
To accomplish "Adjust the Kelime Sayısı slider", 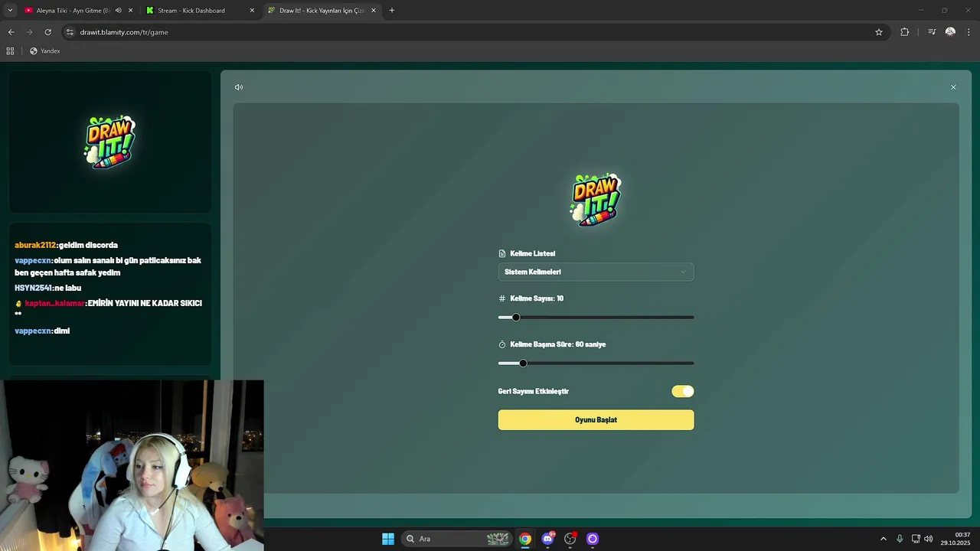I will pos(596,318).
